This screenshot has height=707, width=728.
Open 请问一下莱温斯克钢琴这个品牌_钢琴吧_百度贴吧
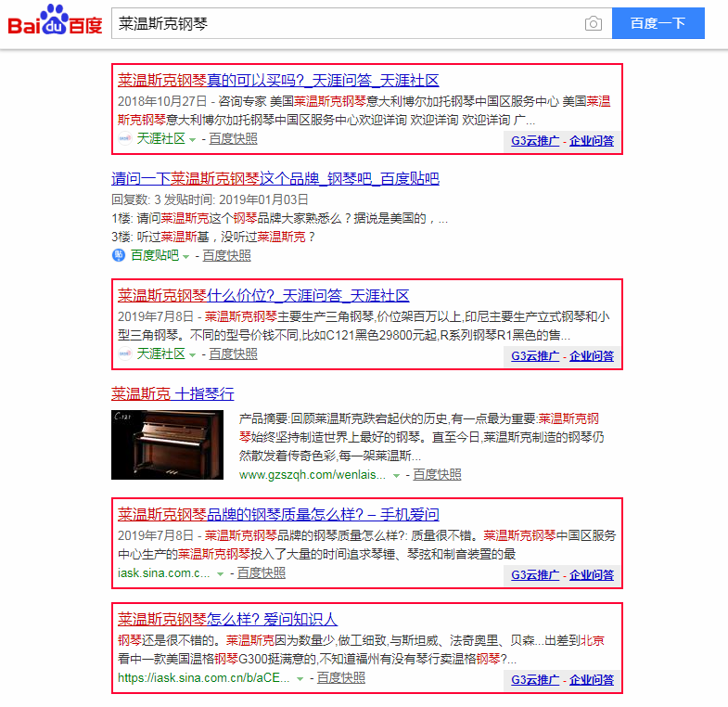tap(275, 178)
